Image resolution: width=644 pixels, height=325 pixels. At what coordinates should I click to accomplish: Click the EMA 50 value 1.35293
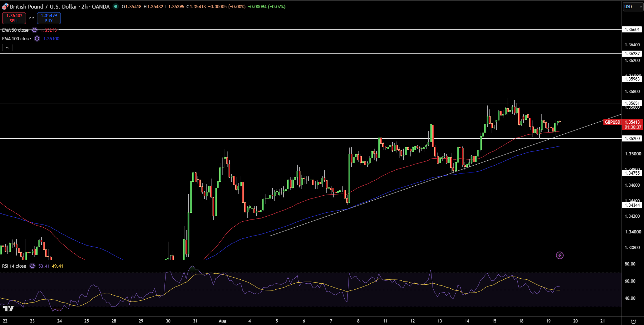tap(49, 30)
